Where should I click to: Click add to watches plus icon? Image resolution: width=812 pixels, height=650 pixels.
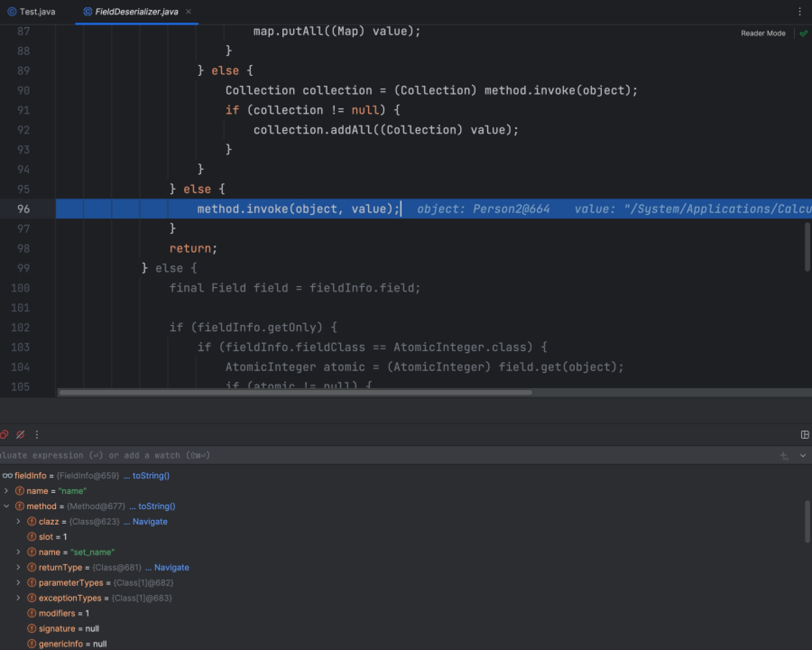point(784,456)
